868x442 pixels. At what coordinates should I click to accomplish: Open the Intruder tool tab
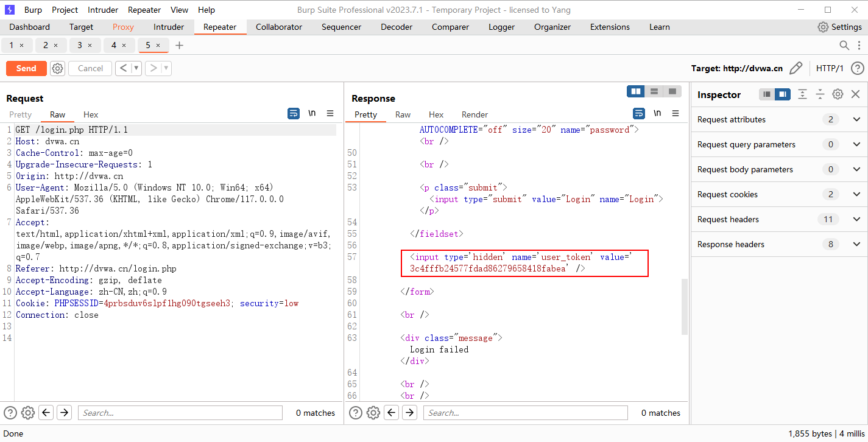click(169, 27)
